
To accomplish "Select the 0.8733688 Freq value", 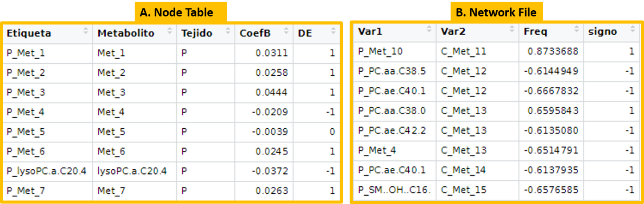I will [553, 51].
